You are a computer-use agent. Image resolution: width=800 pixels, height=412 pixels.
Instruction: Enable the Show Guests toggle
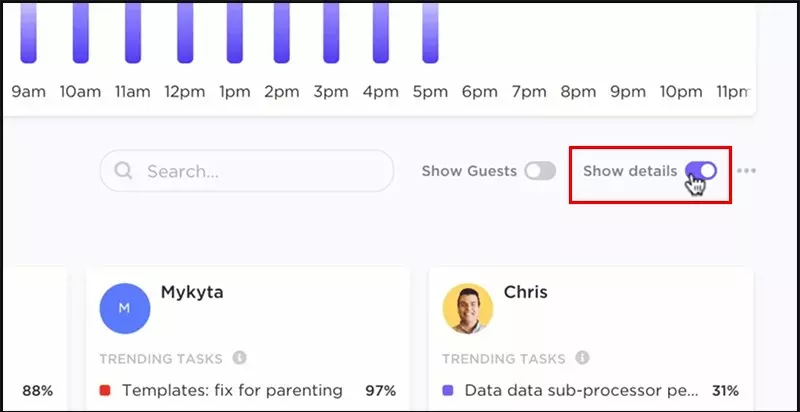pos(540,171)
